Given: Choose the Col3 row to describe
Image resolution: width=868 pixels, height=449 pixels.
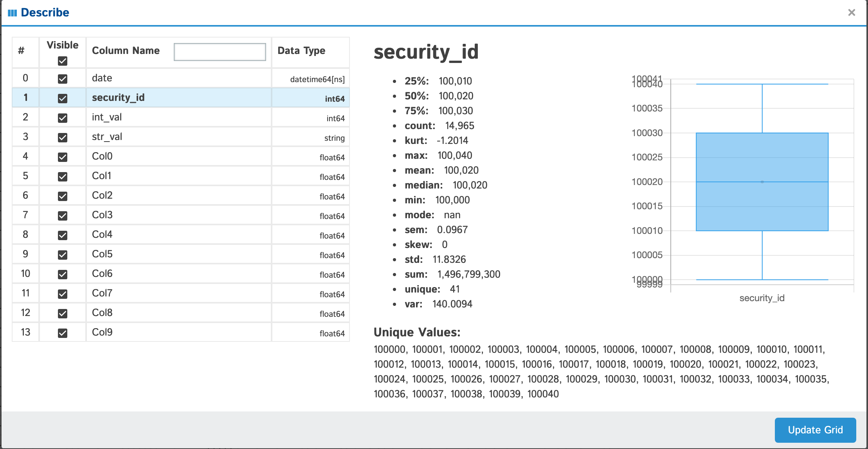Looking at the screenshot, I should pos(102,215).
